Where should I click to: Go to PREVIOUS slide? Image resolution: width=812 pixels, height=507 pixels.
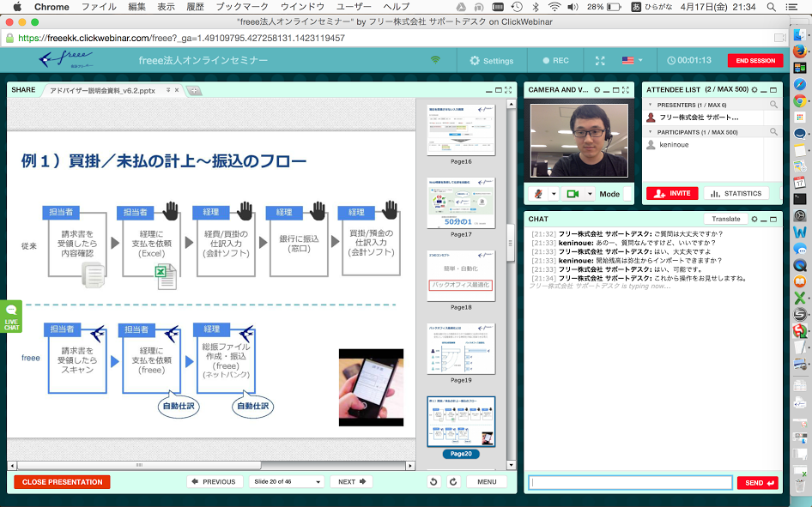214,481
